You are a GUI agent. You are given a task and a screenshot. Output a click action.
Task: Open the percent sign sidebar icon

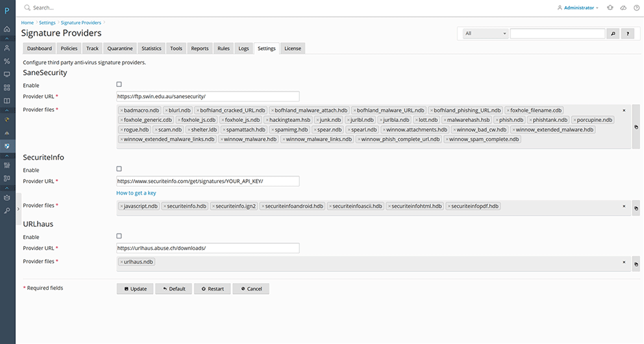click(7, 61)
